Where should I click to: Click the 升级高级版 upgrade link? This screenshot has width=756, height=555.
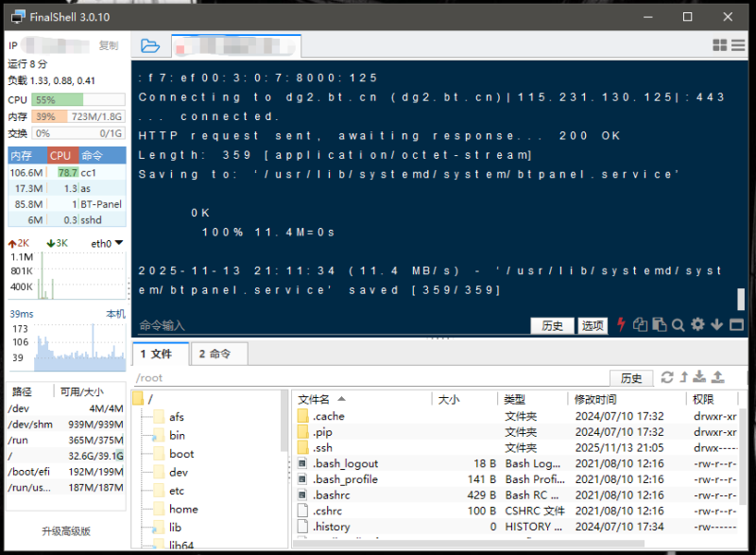point(66,530)
